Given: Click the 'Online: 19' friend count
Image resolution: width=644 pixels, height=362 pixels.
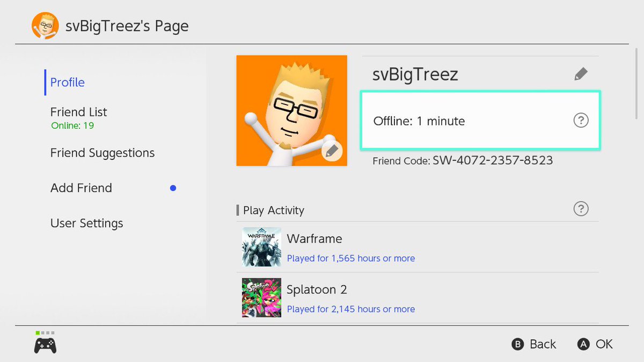Looking at the screenshot, I should tap(72, 126).
